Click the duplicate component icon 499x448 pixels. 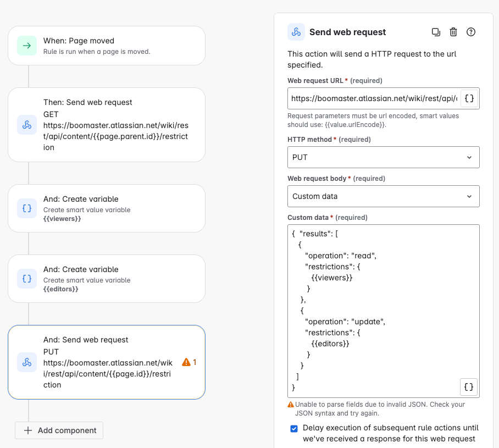(x=436, y=32)
